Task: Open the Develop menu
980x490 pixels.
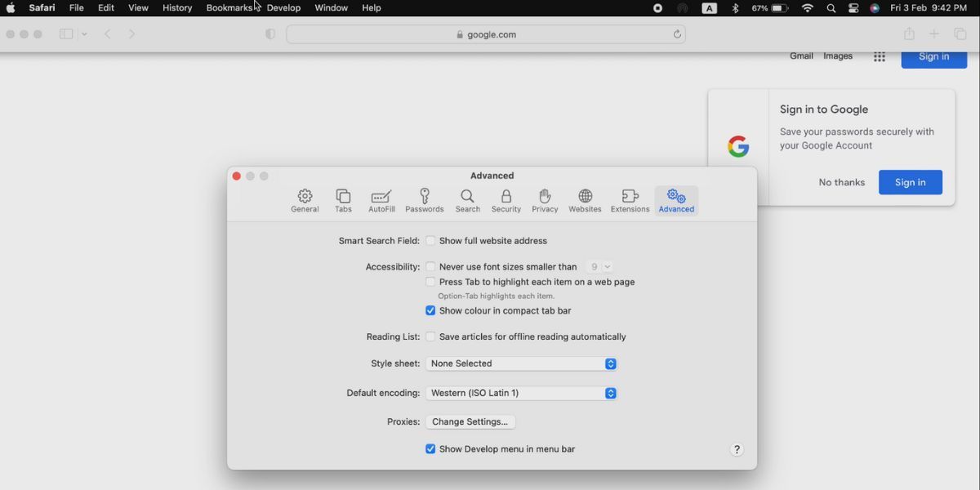Action: coord(283,7)
